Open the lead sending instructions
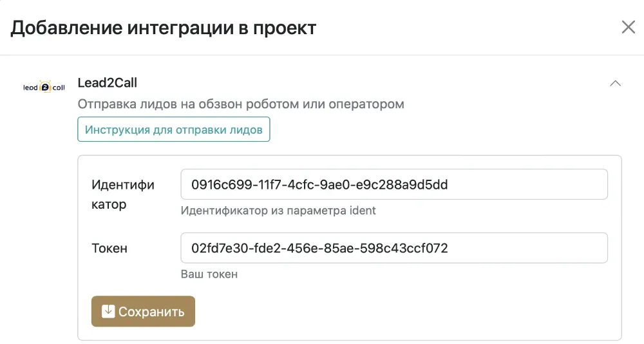 173,129
